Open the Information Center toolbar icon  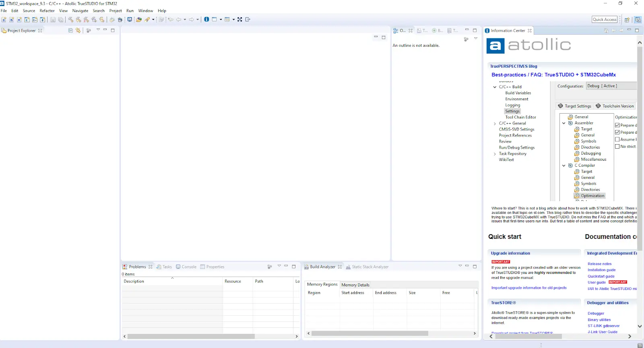pyautogui.click(x=206, y=19)
